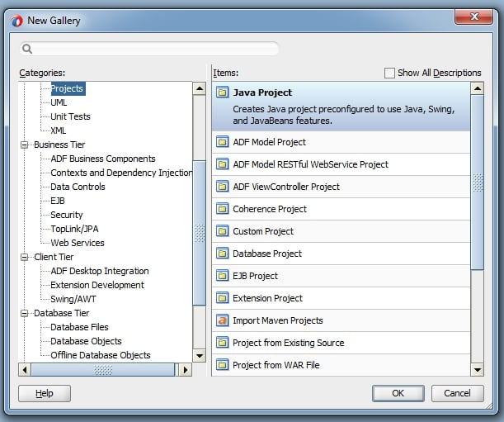Click Categories horizontal scroll left arrow

(25, 369)
